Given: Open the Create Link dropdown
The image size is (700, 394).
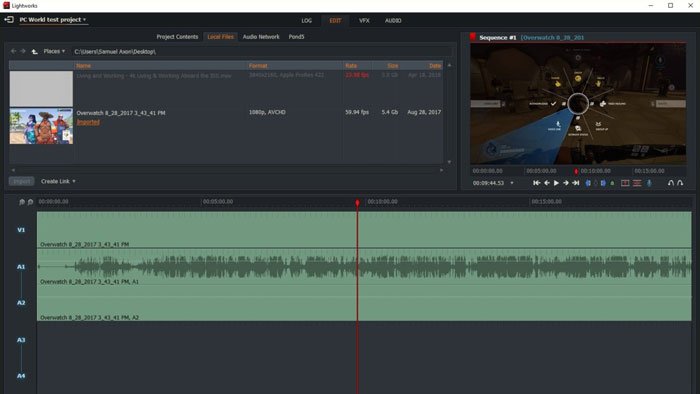Looking at the screenshot, I should (58, 181).
